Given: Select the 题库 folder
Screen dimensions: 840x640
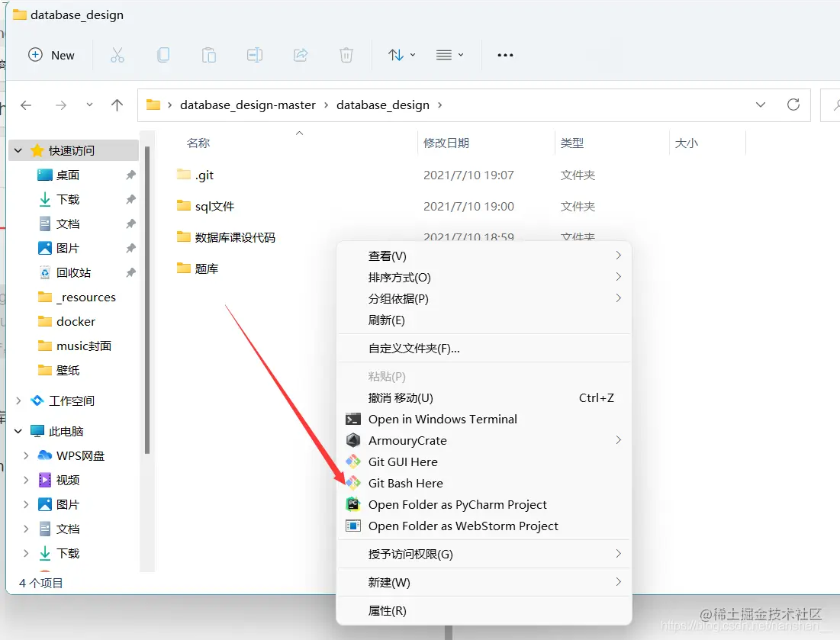Looking at the screenshot, I should [x=198, y=269].
